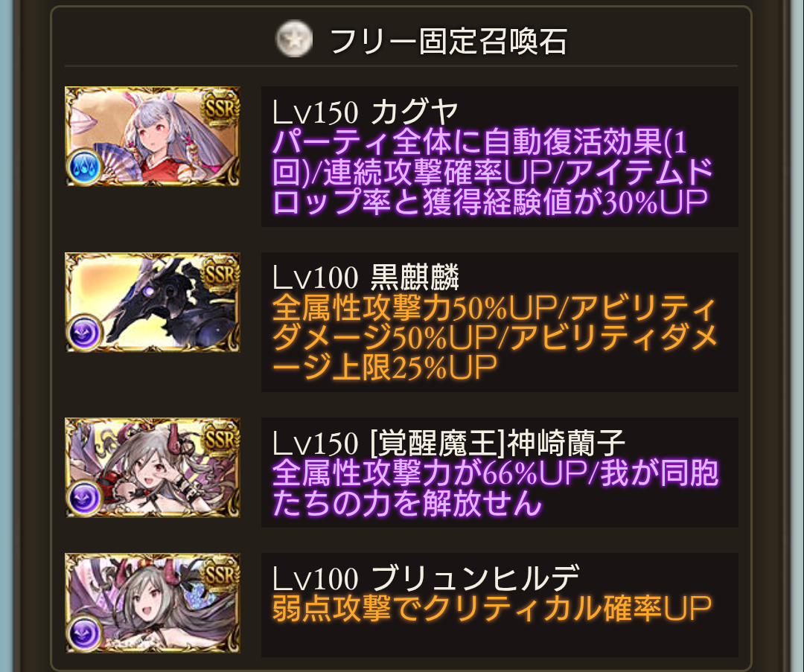The image size is (804, 672).
Task: Click the dark element icon on 神崎蘭子
Action: [85, 499]
